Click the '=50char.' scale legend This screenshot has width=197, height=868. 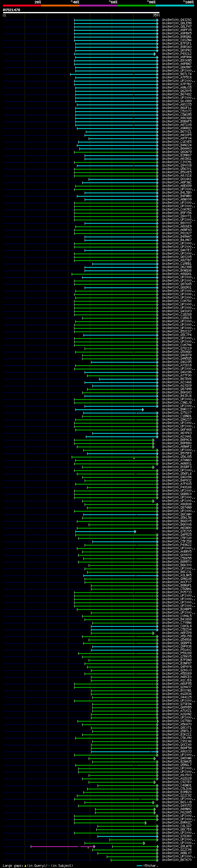pos(147,866)
